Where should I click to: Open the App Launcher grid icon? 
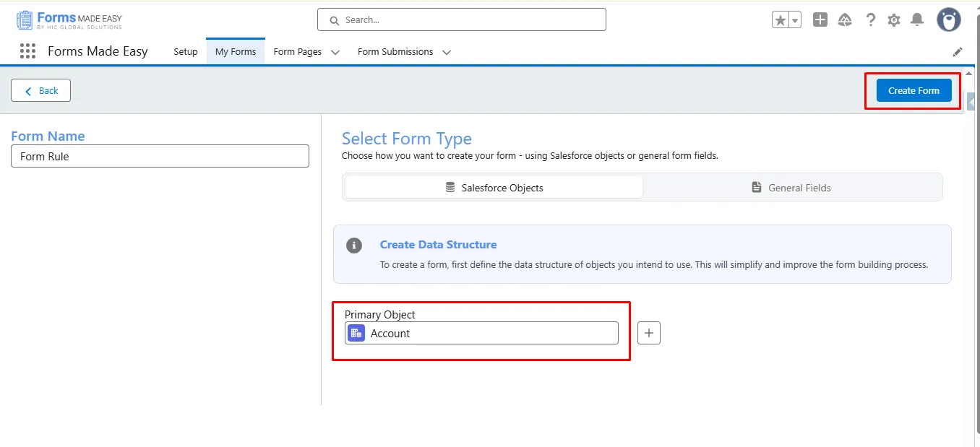pos(27,51)
